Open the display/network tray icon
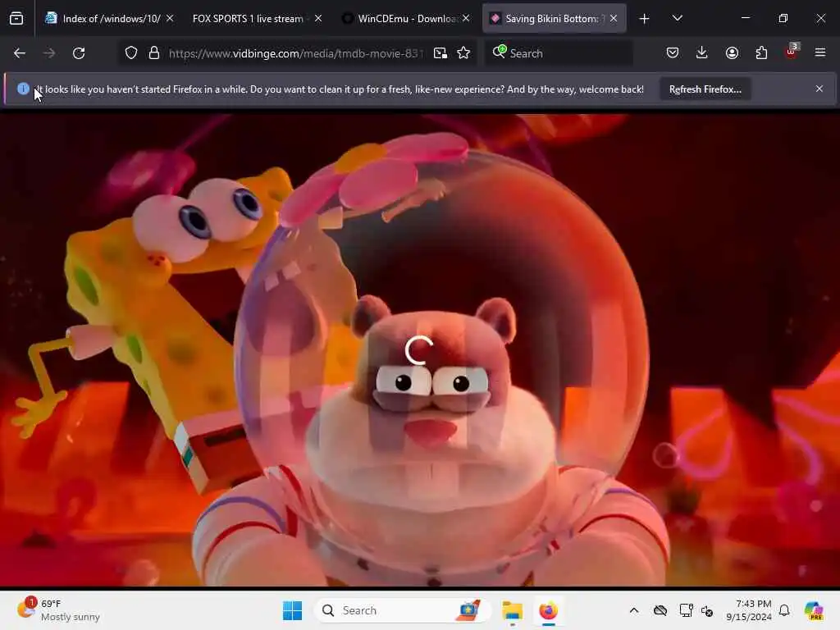The height and width of the screenshot is (630, 840). (x=686, y=610)
